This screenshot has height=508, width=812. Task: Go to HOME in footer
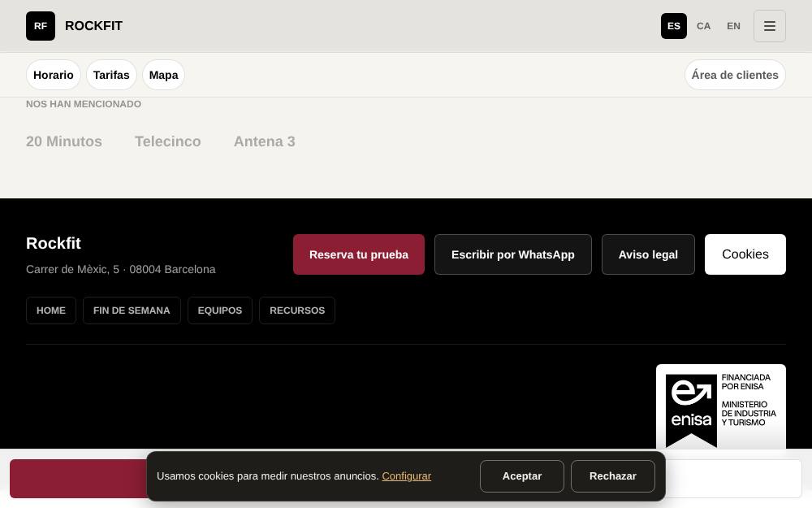[x=50, y=310]
